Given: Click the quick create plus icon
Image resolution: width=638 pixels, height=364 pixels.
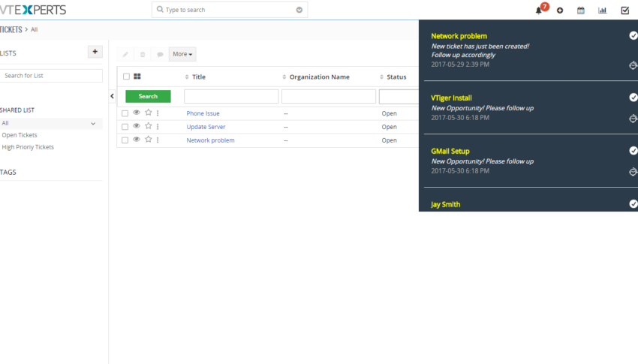Looking at the screenshot, I should click(560, 11).
